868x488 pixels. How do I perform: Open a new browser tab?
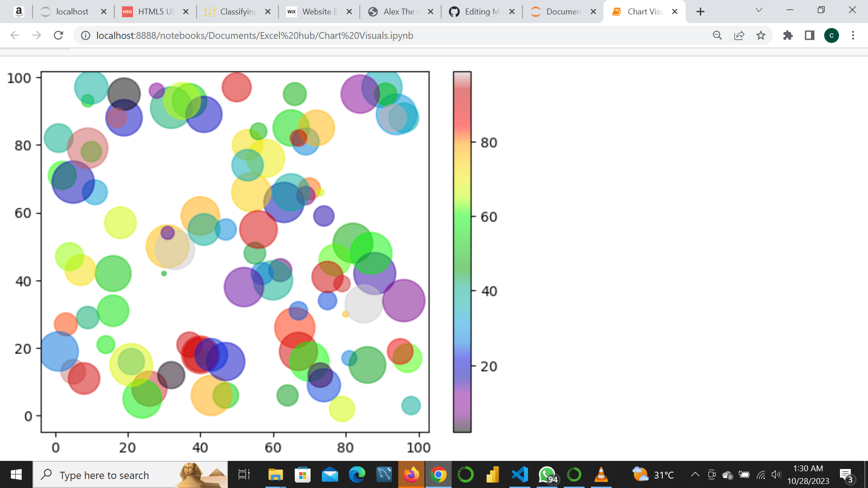tap(700, 12)
